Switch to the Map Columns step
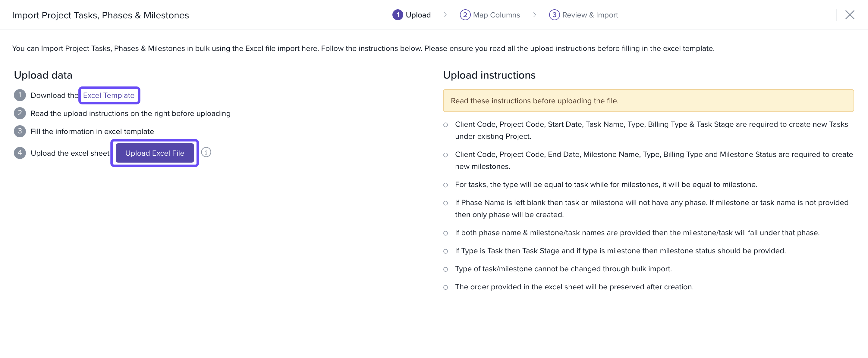The height and width of the screenshot is (358, 868). [x=496, y=15]
